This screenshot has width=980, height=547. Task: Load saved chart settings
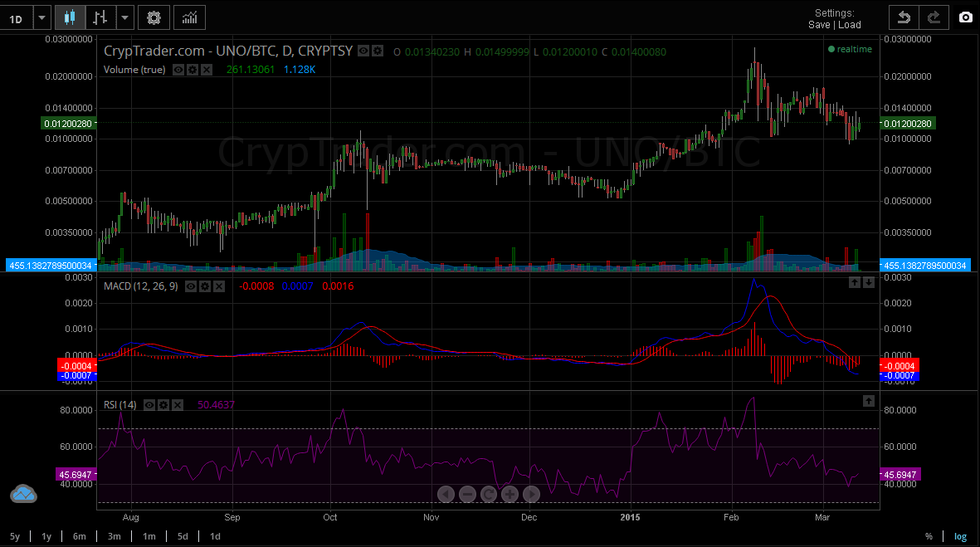[850, 25]
